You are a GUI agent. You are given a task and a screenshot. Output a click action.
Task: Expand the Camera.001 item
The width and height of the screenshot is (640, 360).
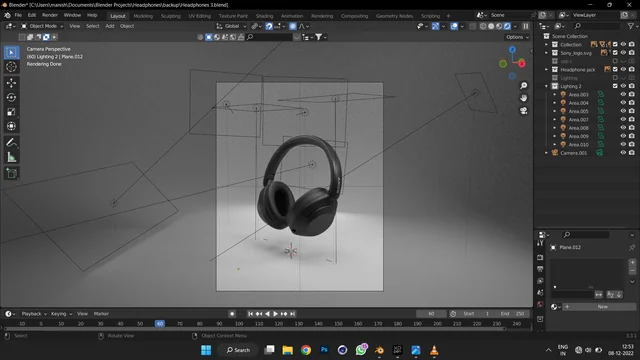point(547,153)
